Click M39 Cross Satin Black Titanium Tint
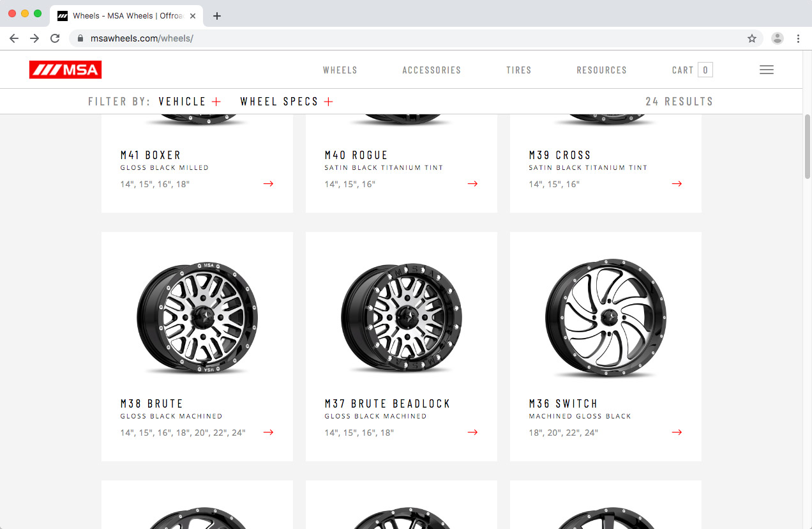812x529 pixels. tap(588, 168)
